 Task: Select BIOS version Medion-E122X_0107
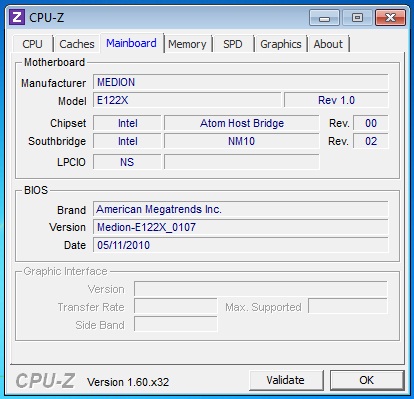(x=241, y=227)
